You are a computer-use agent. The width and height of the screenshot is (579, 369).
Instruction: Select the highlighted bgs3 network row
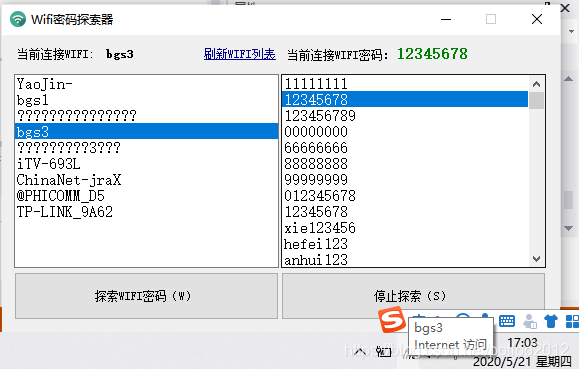pos(146,131)
